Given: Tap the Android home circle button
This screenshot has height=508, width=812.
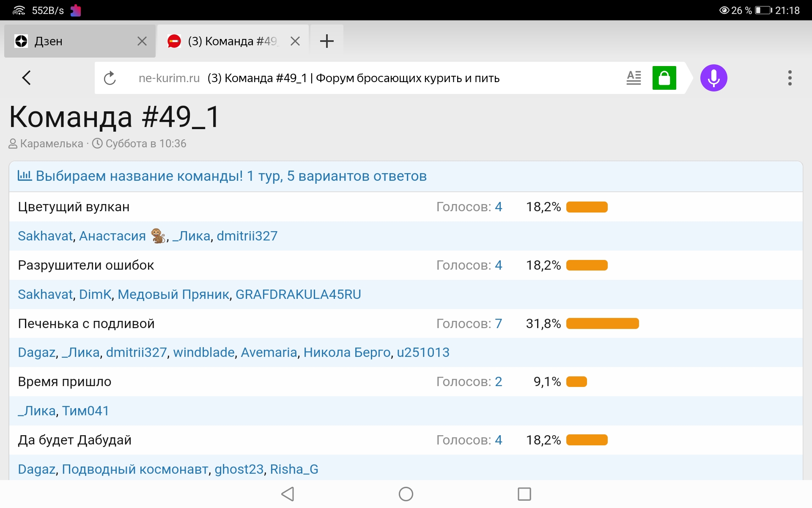Looking at the screenshot, I should tap(406, 494).
